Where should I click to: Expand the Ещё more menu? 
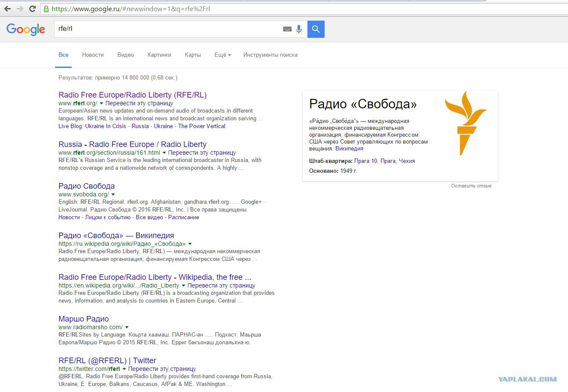click(223, 55)
